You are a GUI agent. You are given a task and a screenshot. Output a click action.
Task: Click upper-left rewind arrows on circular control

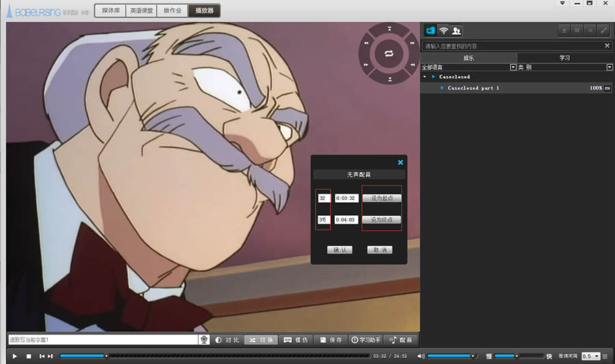[366, 43]
